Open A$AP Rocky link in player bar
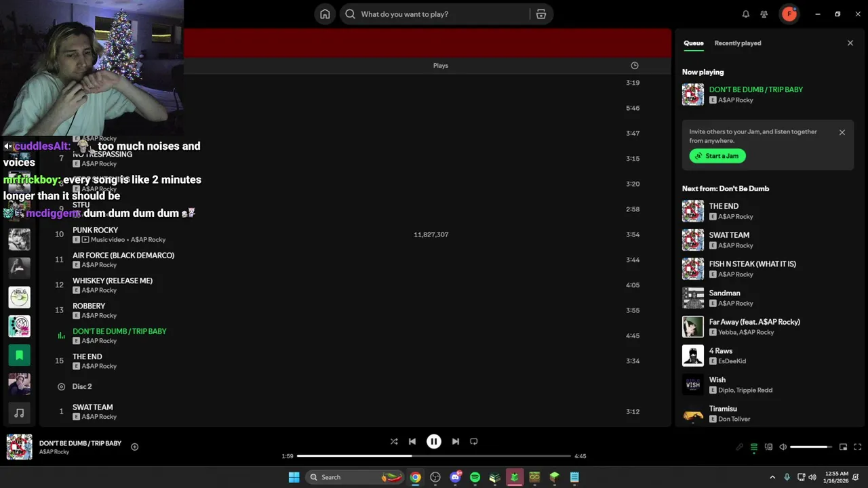The width and height of the screenshot is (868, 488). pyautogui.click(x=54, y=452)
